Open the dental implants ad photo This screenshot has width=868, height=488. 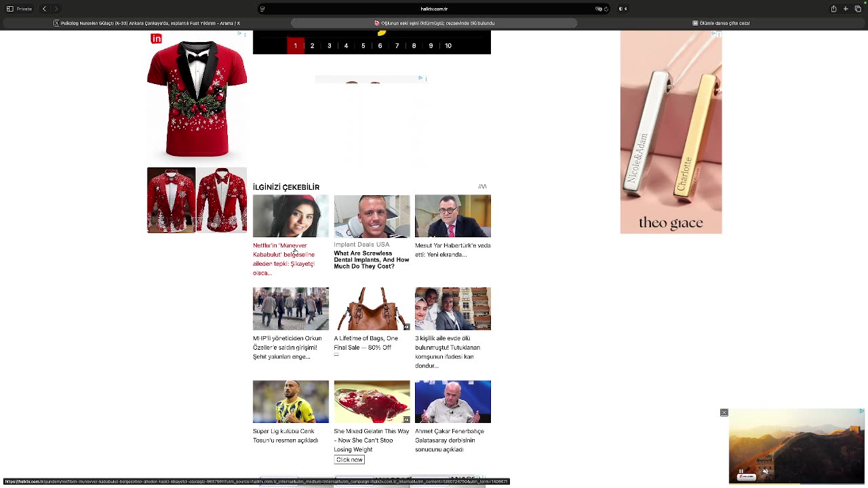[x=372, y=216]
